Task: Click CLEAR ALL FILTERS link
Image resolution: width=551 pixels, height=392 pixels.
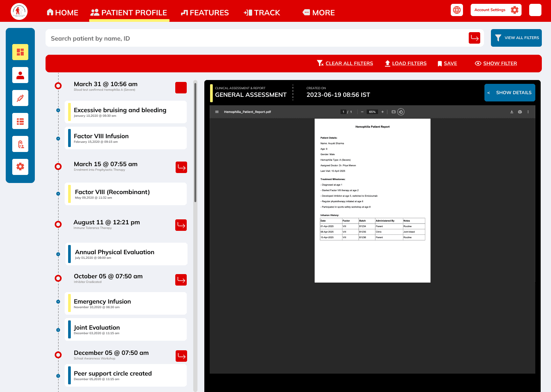Action: [x=345, y=63]
